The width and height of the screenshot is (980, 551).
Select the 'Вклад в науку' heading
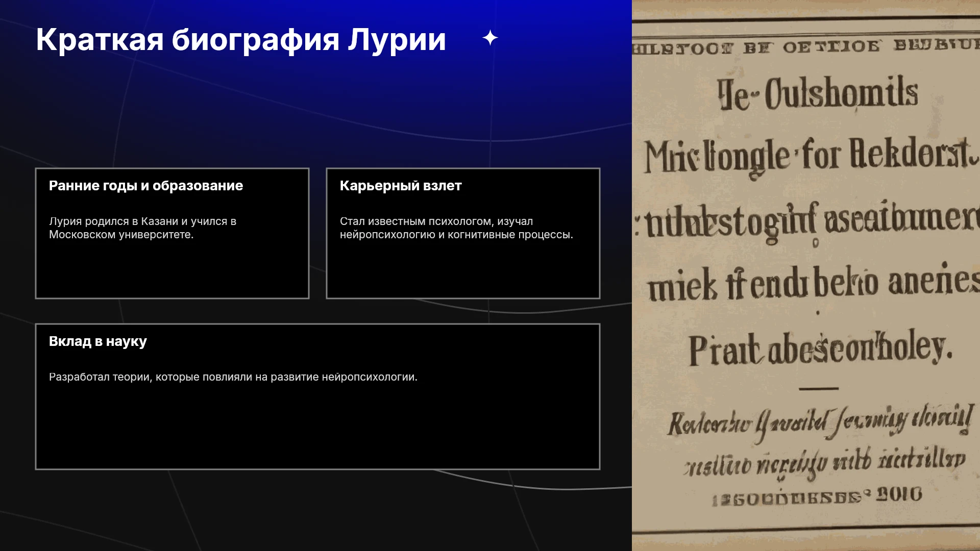(x=98, y=341)
